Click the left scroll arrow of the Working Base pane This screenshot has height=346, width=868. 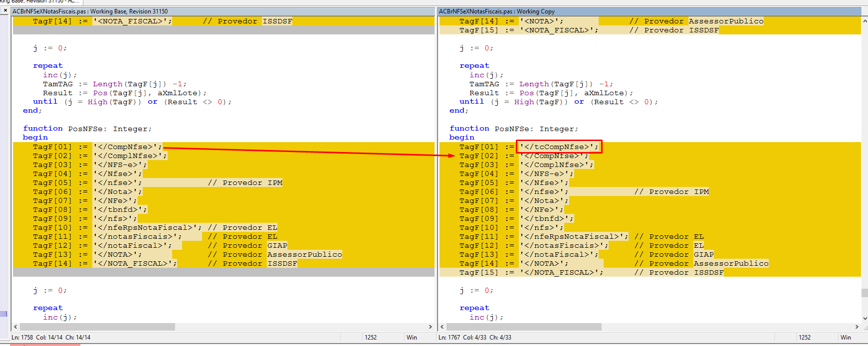click(x=15, y=327)
